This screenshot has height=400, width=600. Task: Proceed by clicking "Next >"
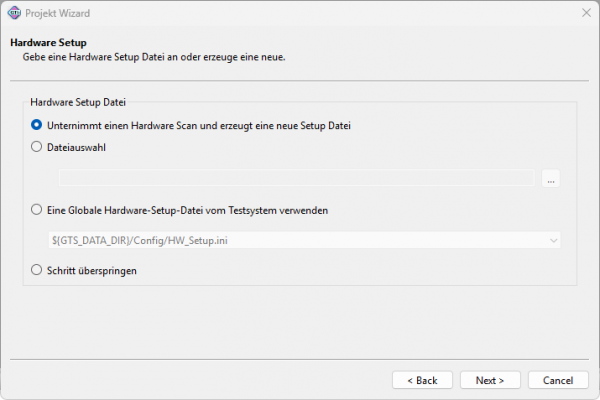[x=490, y=380]
